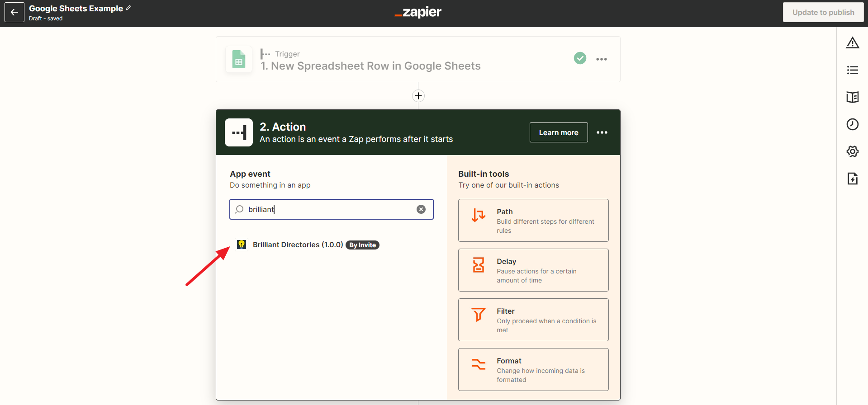Click the Action step placeholder icon
The height and width of the screenshot is (405, 868).
[x=239, y=132]
